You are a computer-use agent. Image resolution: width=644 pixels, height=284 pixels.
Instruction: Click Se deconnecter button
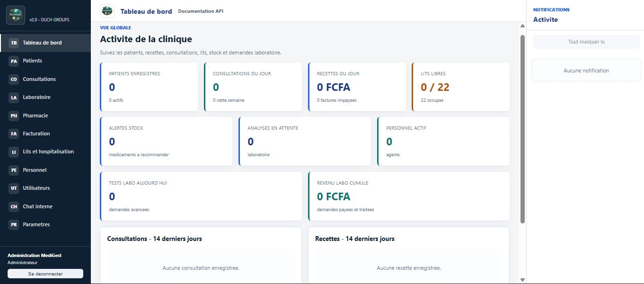click(x=45, y=274)
